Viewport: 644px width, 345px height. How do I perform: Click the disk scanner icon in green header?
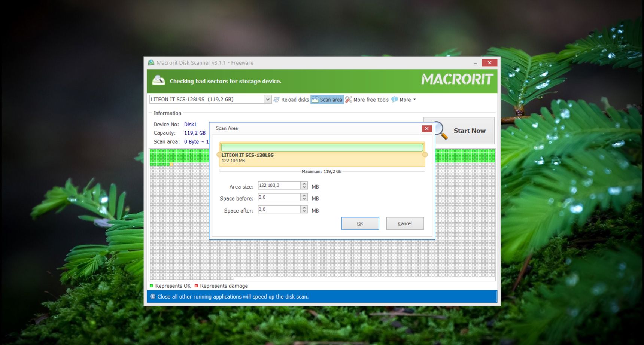point(158,80)
